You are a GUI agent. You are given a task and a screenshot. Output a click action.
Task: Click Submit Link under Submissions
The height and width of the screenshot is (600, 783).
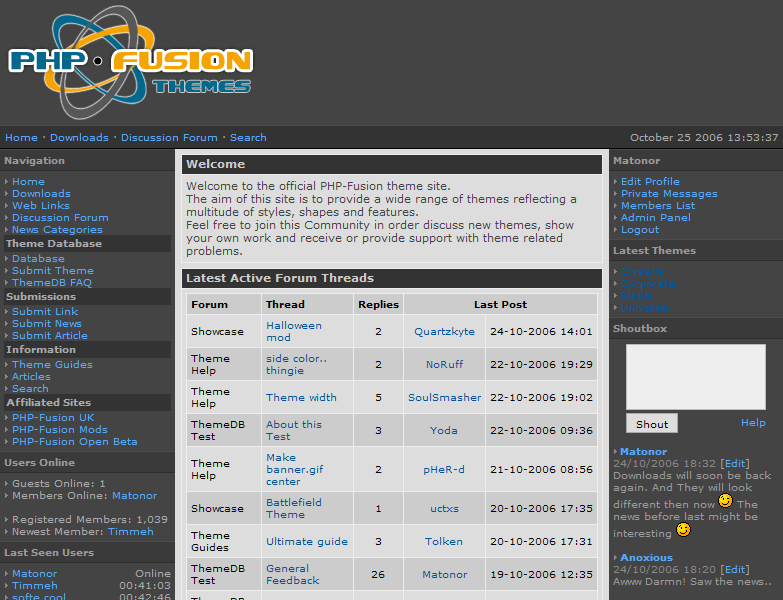(x=45, y=311)
